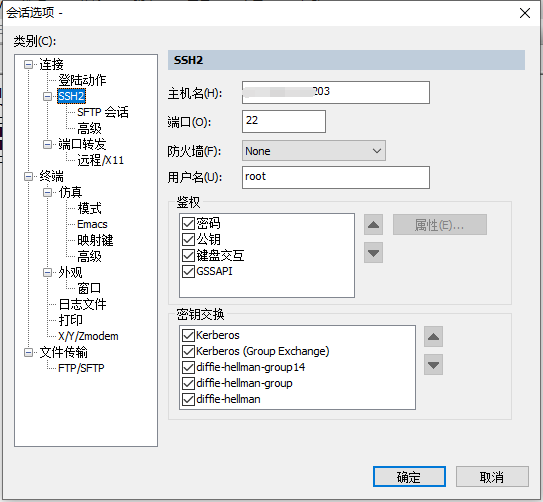Toggle Kerberos (Group Exchange) checkbox
The width and height of the screenshot is (543, 502).
[188, 351]
